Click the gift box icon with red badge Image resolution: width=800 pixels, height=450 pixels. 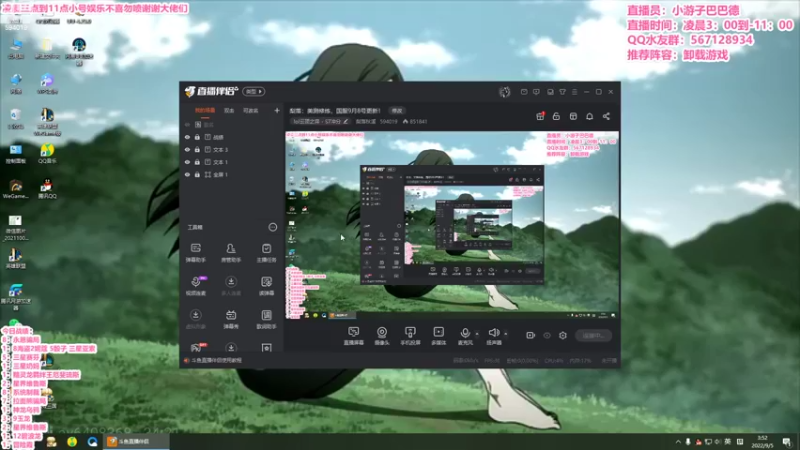(x=540, y=116)
